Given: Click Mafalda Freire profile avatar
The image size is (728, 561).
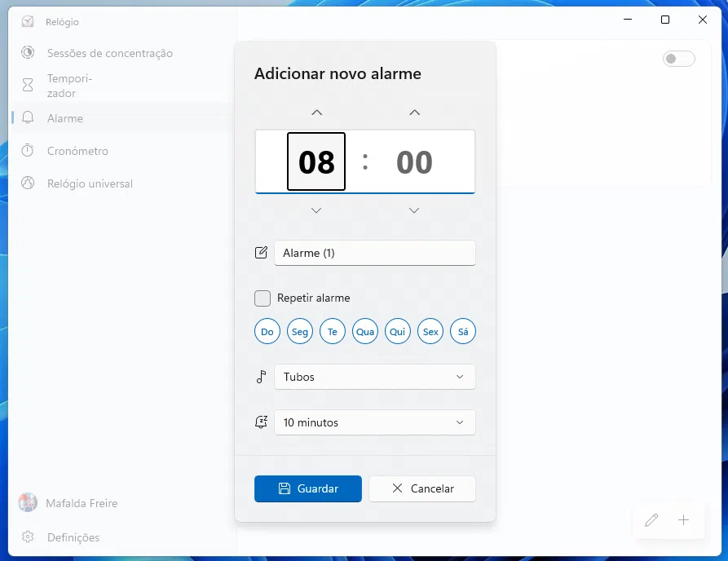Looking at the screenshot, I should coord(28,503).
